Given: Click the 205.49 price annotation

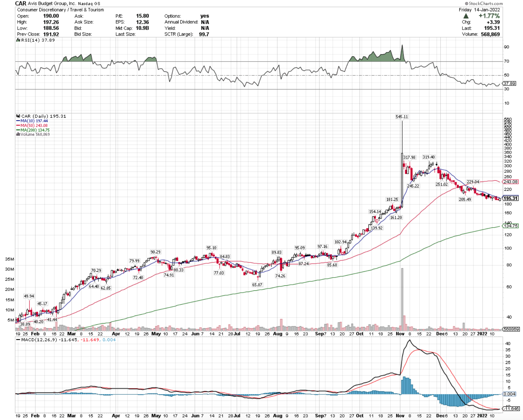Looking at the screenshot, I should coord(465,199).
